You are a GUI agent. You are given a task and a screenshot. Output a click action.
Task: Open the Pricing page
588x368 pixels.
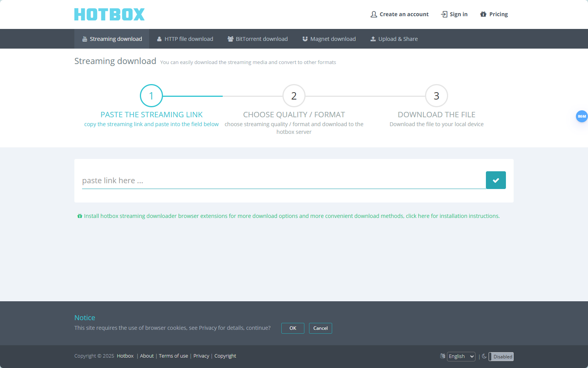click(494, 14)
